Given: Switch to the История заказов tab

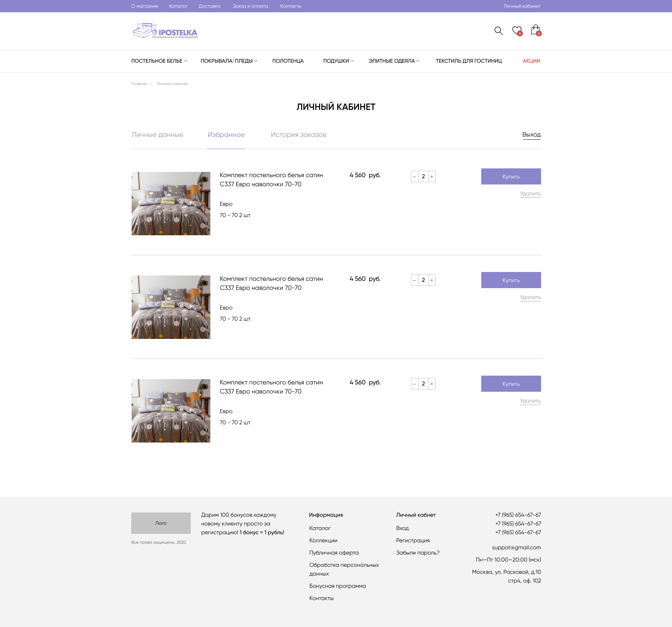Looking at the screenshot, I should 299,135.
